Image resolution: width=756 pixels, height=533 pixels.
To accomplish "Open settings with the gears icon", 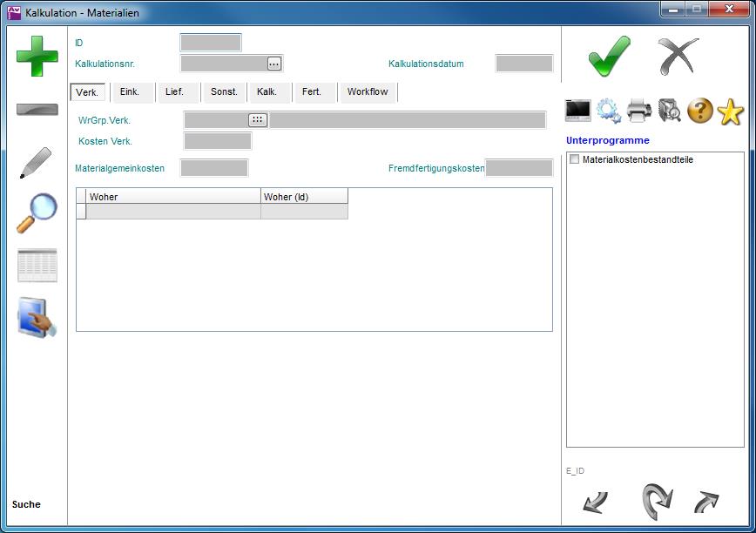I will pyautogui.click(x=609, y=111).
